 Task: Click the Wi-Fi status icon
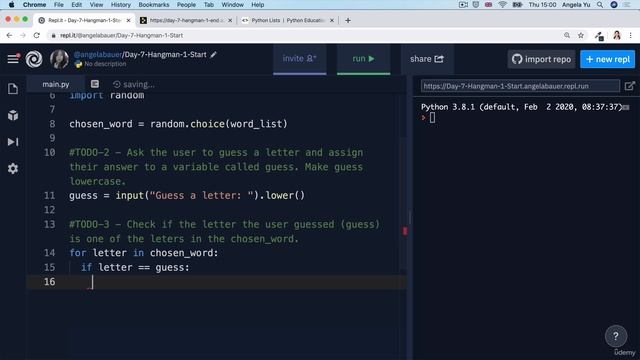tap(502, 5)
